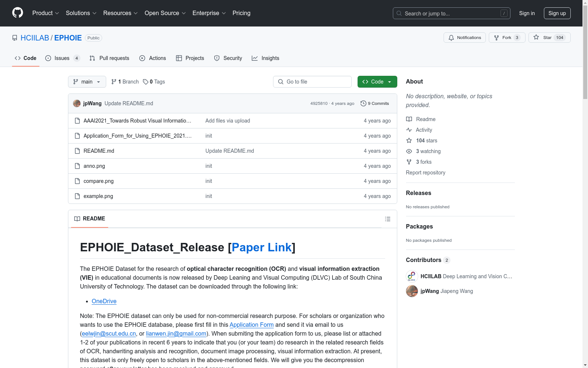Open the anno.png file
The height and width of the screenshot is (368, 588).
pyautogui.click(x=94, y=166)
